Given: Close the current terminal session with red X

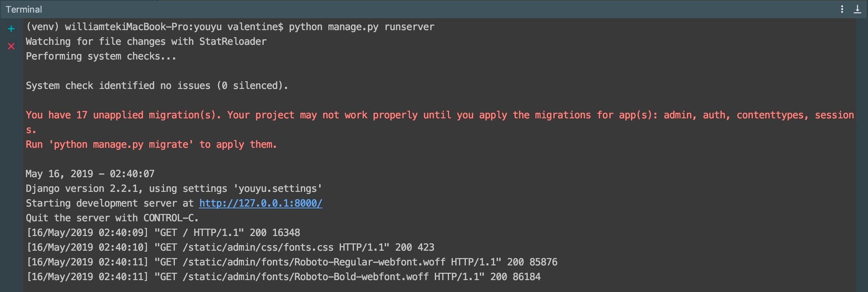Looking at the screenshot, I should tap(11, 46).
